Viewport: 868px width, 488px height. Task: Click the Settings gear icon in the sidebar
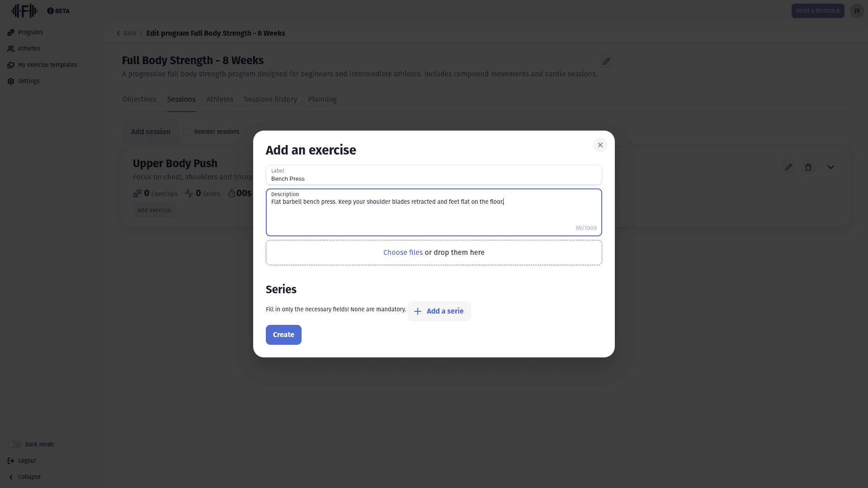[x=11, y=81]
